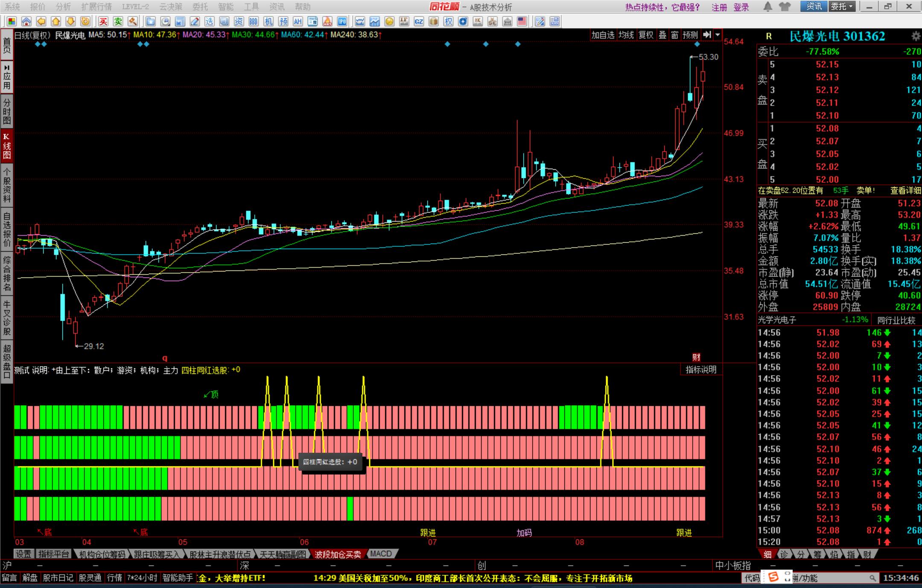Click the home page house icon
Viewport: 922px width, 588px height.
tap(26, 21)
